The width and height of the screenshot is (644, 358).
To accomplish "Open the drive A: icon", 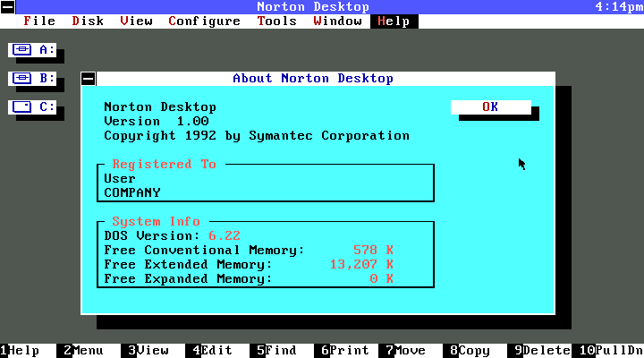I will (x=32, y=50).
